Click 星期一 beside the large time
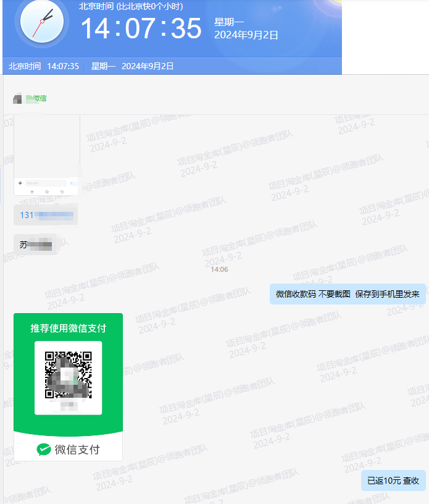 point(229,22)
